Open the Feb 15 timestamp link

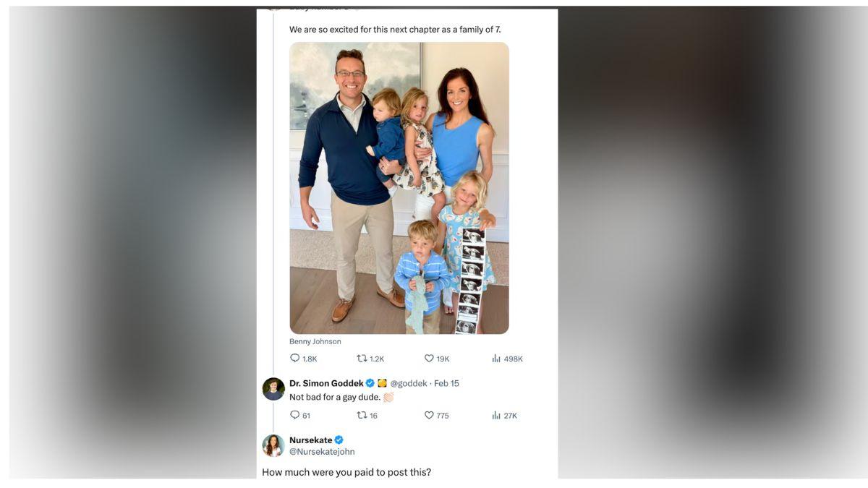point(446,383)
